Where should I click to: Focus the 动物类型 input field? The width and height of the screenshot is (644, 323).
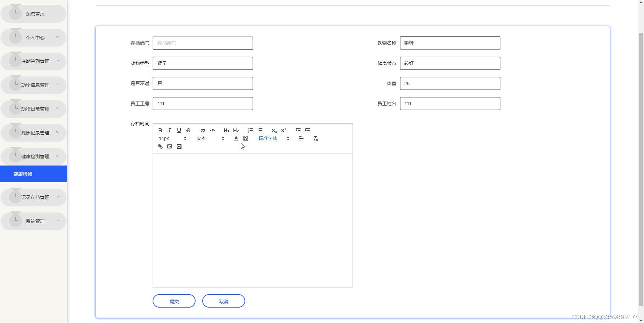203,63
